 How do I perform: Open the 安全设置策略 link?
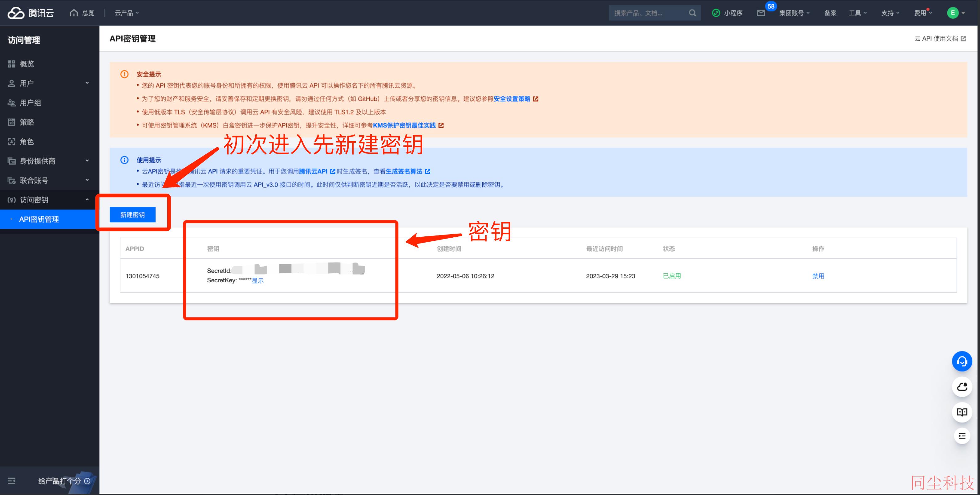pos(512,99)
